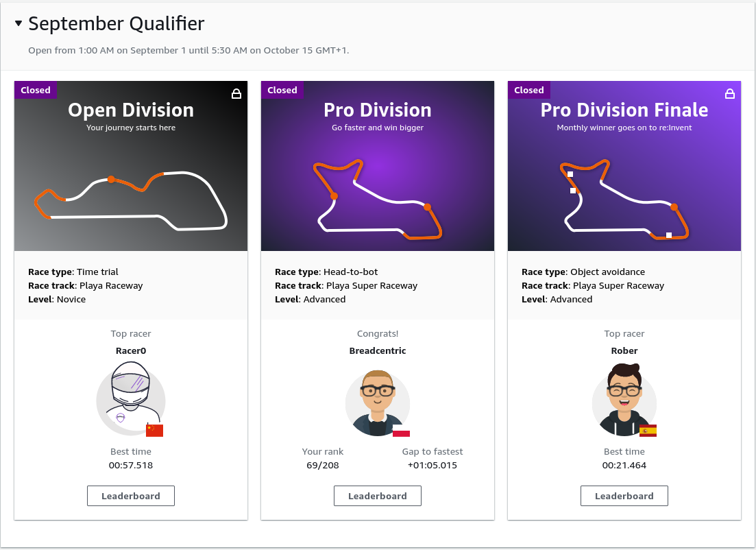This screenshot has width=756, height=550.
Task: Click the lock icon on Pro Division Finale card
Action: coord(730,94)
